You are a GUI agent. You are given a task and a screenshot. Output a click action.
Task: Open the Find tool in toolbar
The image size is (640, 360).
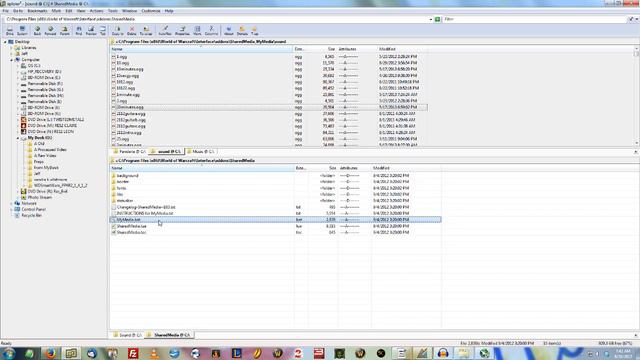point(79,30)
